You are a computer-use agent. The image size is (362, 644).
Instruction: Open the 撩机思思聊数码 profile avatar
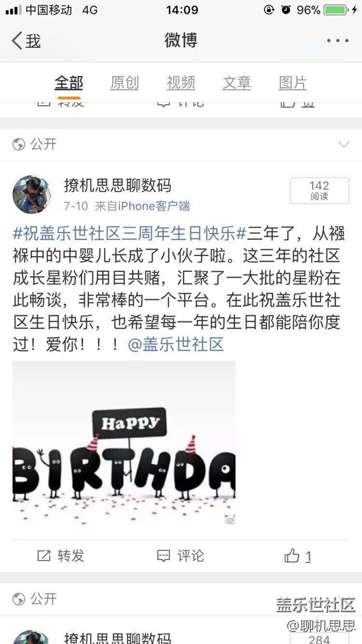[32, 194]
